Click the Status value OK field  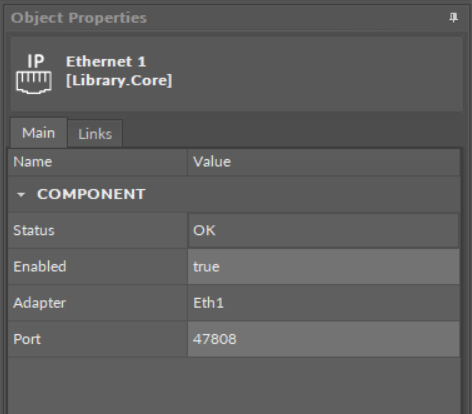point(324,230)
